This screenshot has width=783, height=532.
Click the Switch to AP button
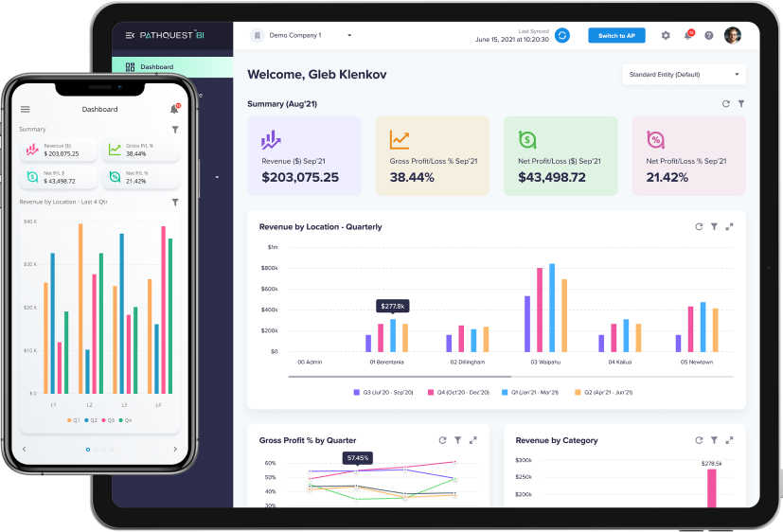[x=616, y=35]
